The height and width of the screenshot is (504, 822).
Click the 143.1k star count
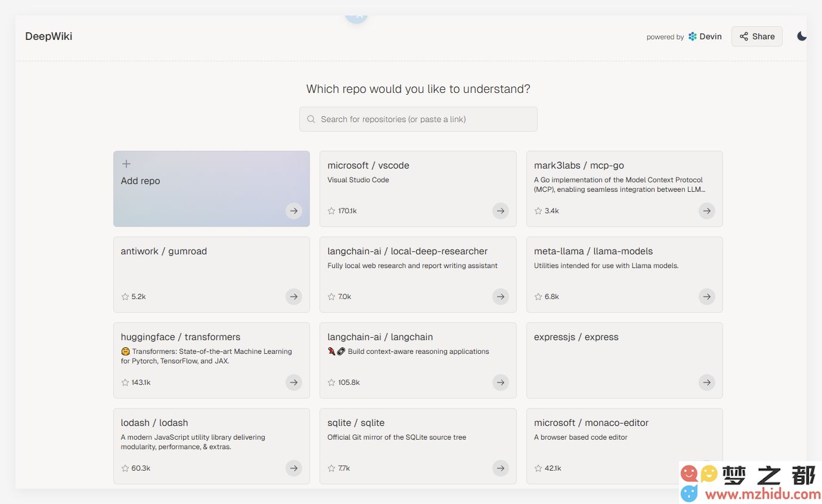point(141,382)
